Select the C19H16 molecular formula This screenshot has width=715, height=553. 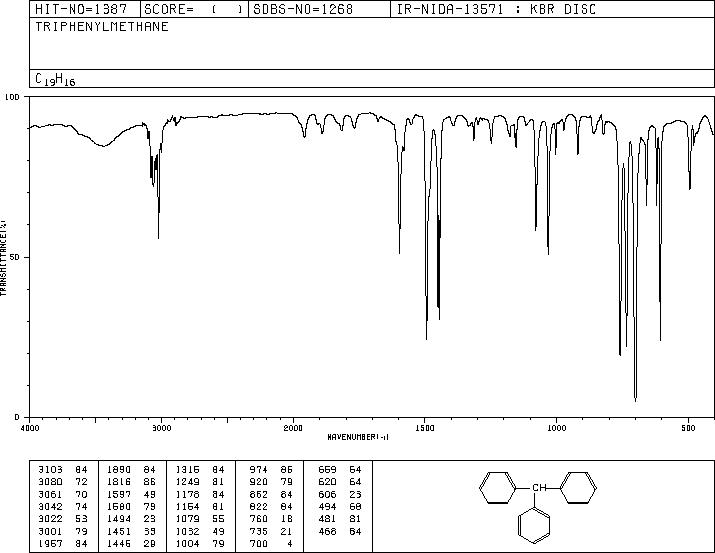point(55,79)
